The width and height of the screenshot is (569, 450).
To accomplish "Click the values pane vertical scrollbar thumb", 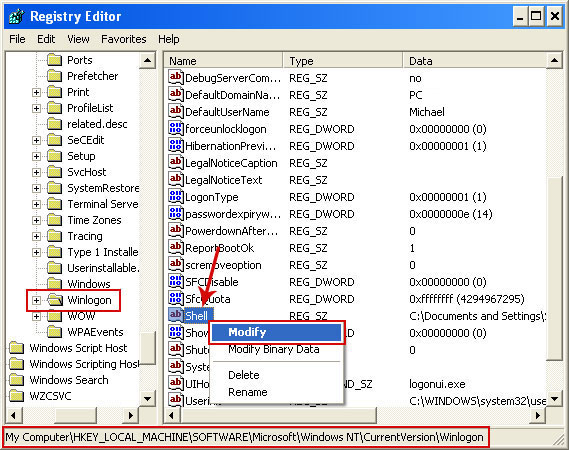I will (554, 269).
